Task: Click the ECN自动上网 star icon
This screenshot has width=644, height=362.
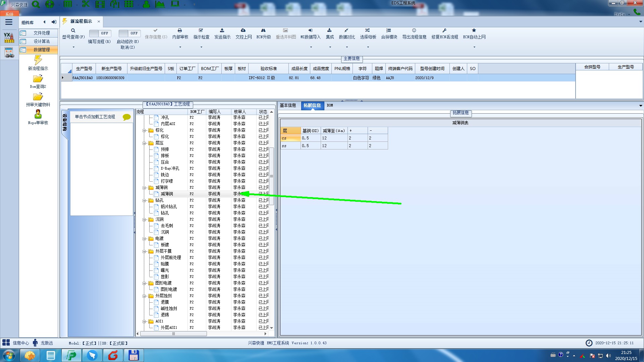Action: point(474,31)
